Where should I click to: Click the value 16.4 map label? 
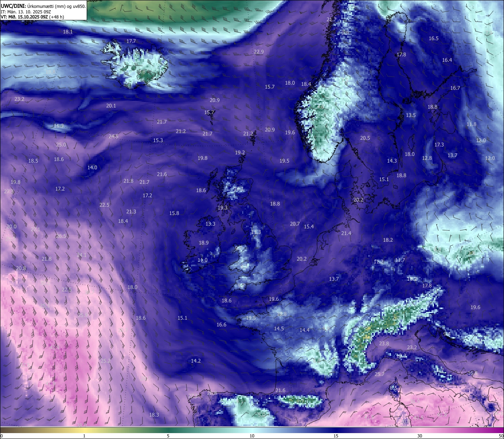[447, 60]
